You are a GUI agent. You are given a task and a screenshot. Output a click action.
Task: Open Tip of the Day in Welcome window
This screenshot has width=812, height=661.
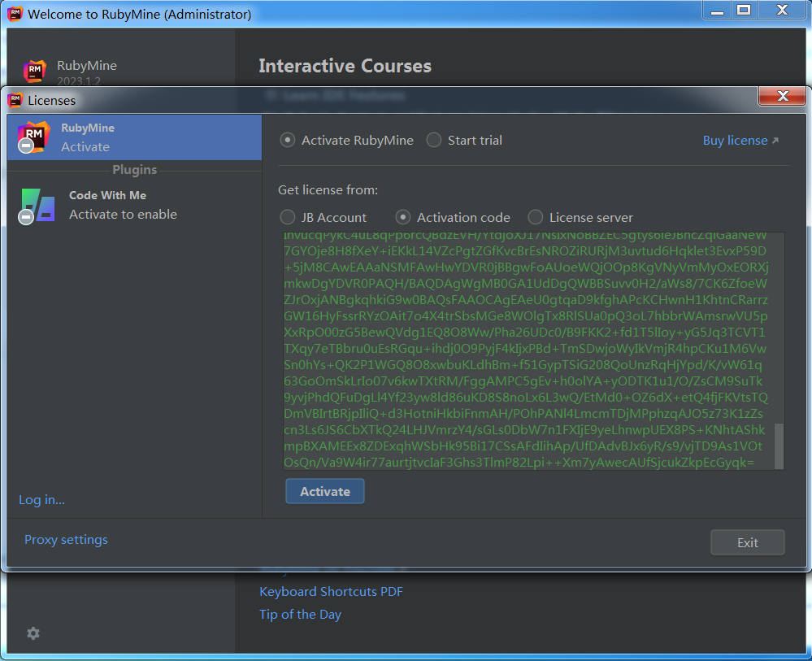pyautogui.click(x=301, y=615)
